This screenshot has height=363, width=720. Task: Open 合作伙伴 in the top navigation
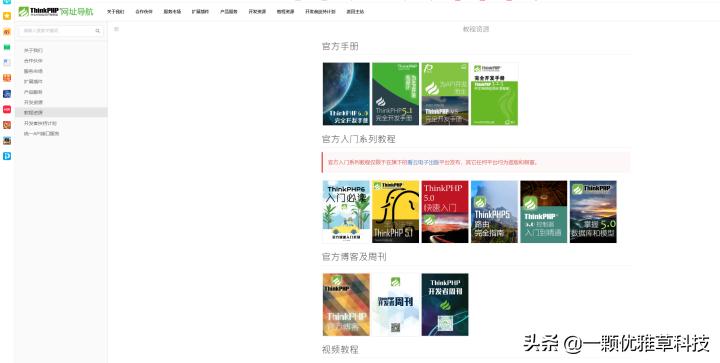click(144, 11)
